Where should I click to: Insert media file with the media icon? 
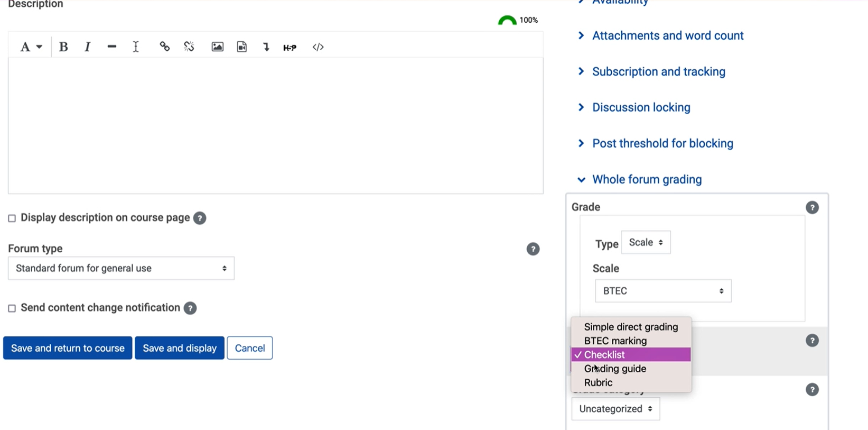coord(242,47)
